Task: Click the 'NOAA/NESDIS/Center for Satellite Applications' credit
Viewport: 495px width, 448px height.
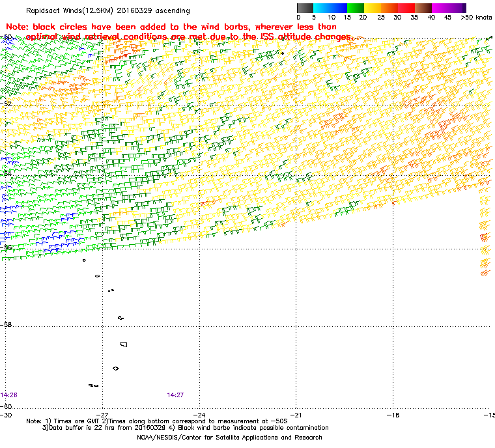Action: coord(229,438)
